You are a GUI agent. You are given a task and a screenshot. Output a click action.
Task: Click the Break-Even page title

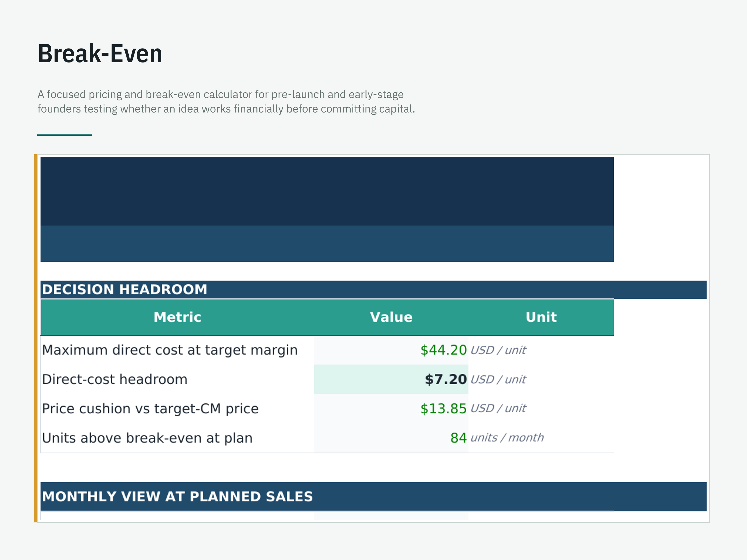point(100,54)
